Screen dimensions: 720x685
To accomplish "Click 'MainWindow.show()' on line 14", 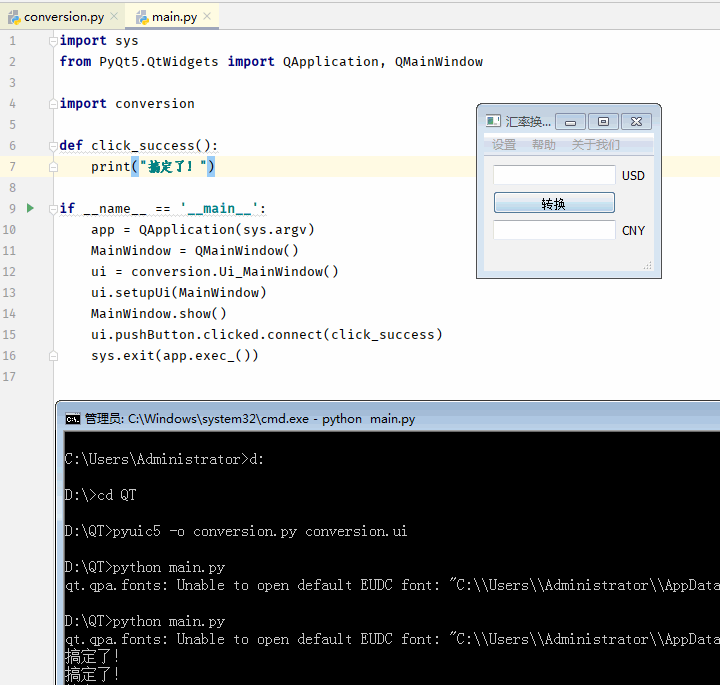I will tap(158, 314).
